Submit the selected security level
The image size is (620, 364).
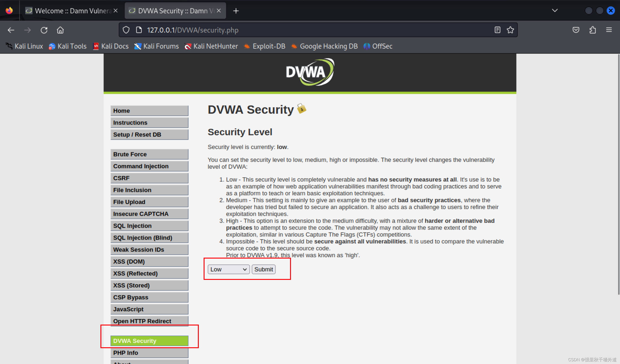263,269
